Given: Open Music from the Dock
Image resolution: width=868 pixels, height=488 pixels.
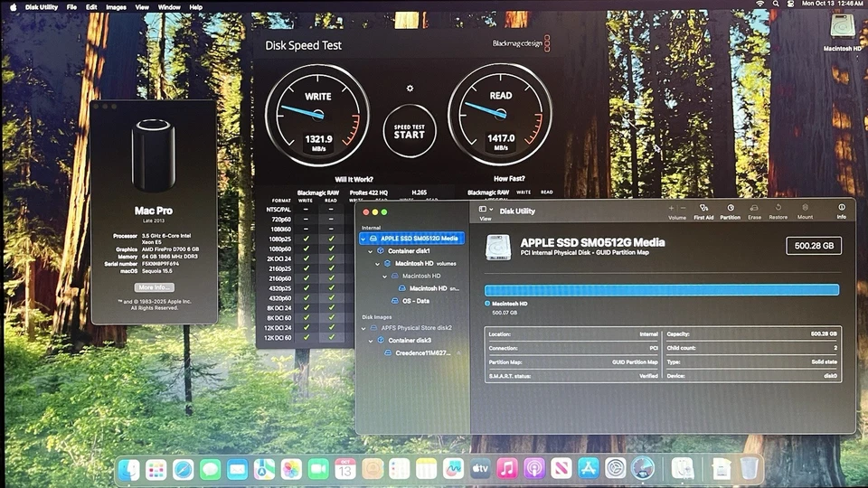Looking at the screenshot, I should 507,469.
